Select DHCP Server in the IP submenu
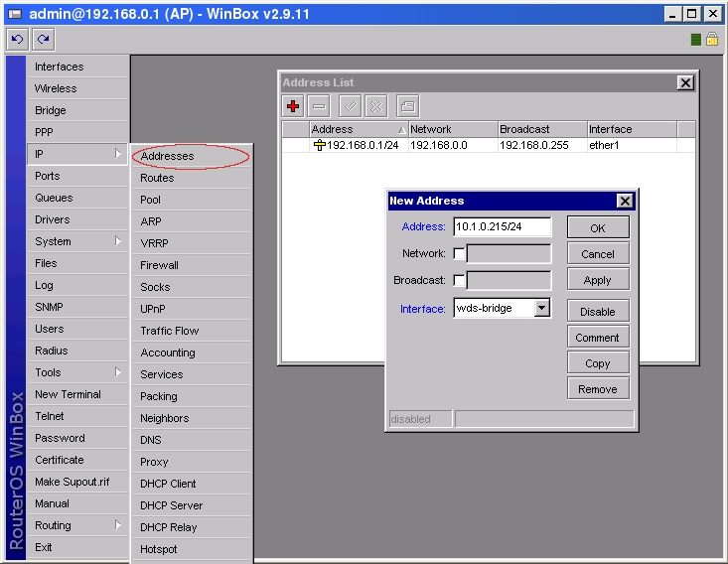This screenshot has width=728, height=564. tap(192, 505)
